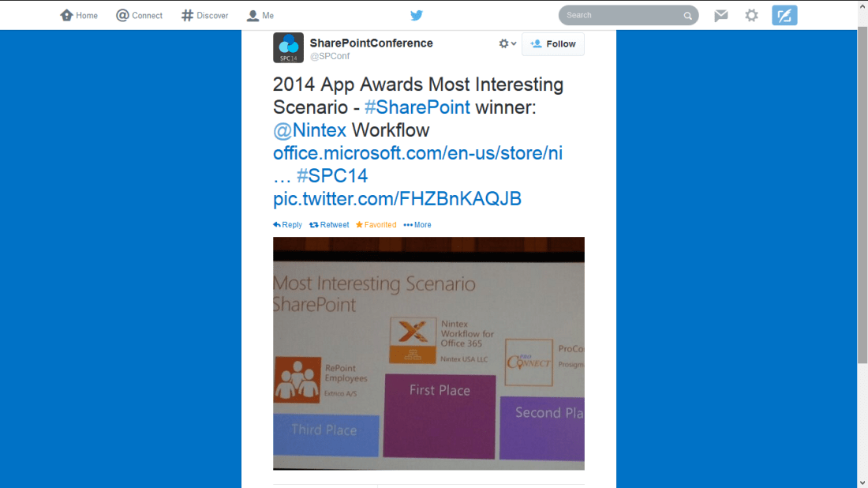Go to the Home tab
The width and height of the screenshot is (868, 488).
click(x=79, y=15)
